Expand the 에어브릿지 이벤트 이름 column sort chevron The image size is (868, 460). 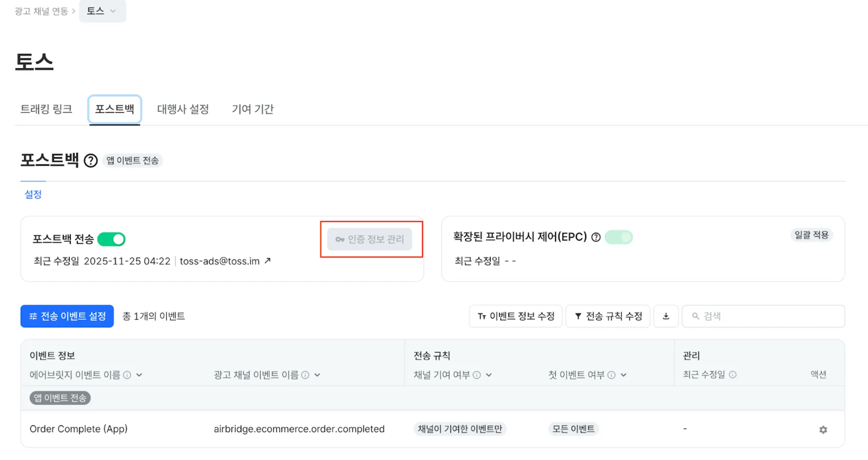click(x=139, y=375)
